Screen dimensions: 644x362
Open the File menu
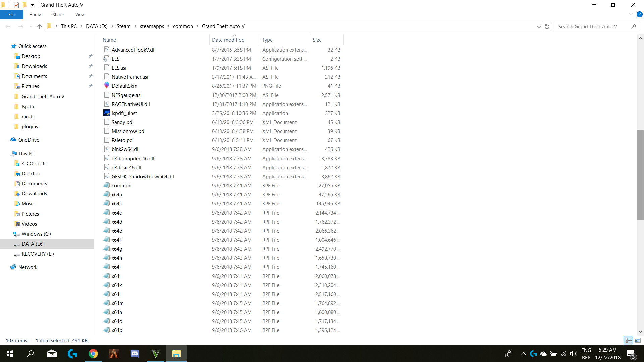pos(11,14)
